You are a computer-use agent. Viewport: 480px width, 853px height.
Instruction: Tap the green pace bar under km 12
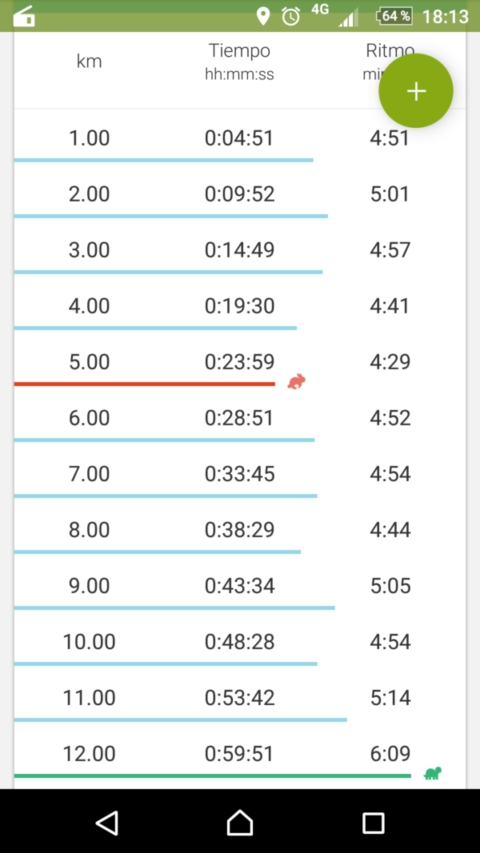pyautogui.click(x=212, y=776)
